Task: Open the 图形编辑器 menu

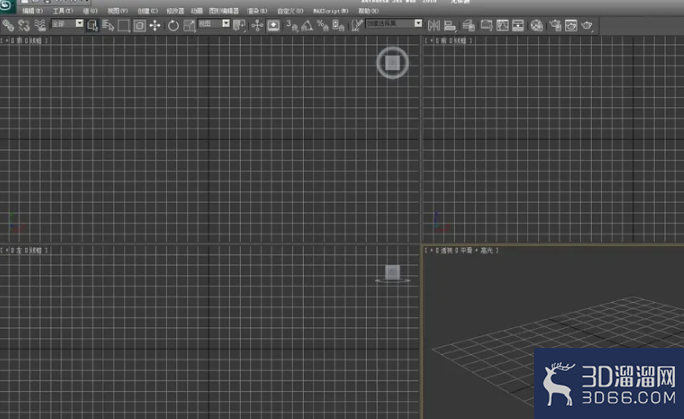Action: point(224,10)
